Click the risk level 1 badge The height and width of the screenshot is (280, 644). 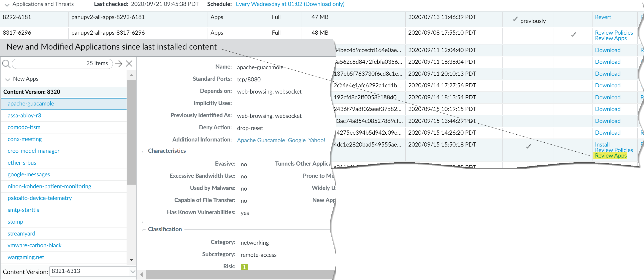pos(244,267)
